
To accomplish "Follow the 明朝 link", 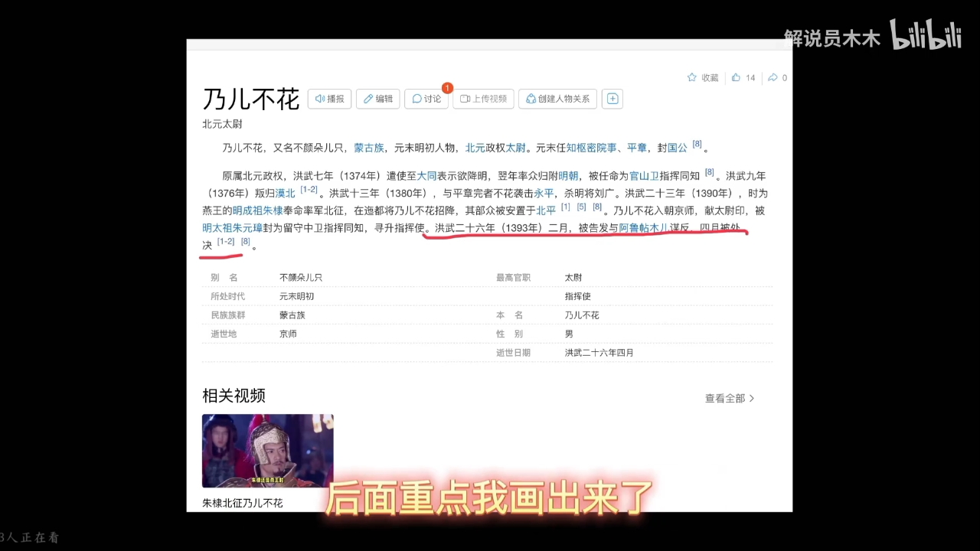I will [x=568, y=176].
